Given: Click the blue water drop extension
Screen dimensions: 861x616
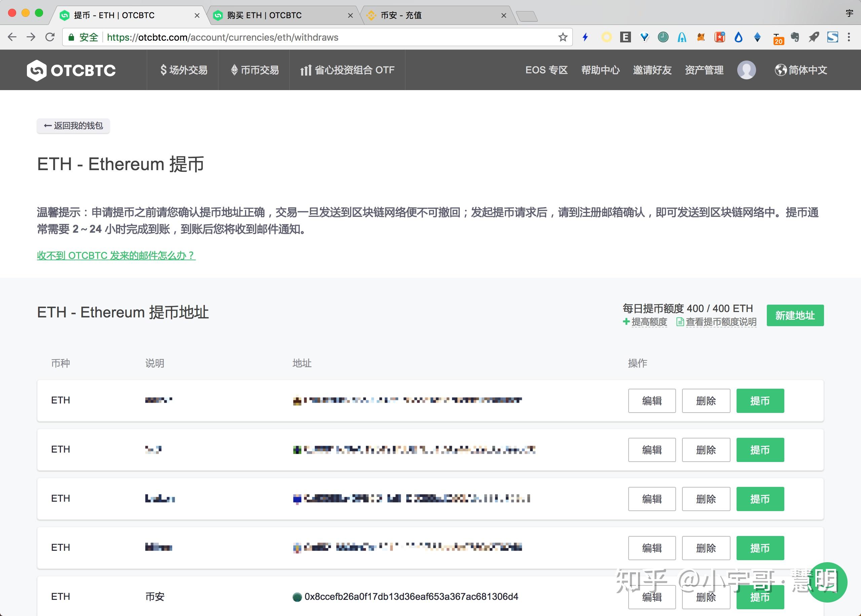Looking at the screenshot, I should [739, 37].
